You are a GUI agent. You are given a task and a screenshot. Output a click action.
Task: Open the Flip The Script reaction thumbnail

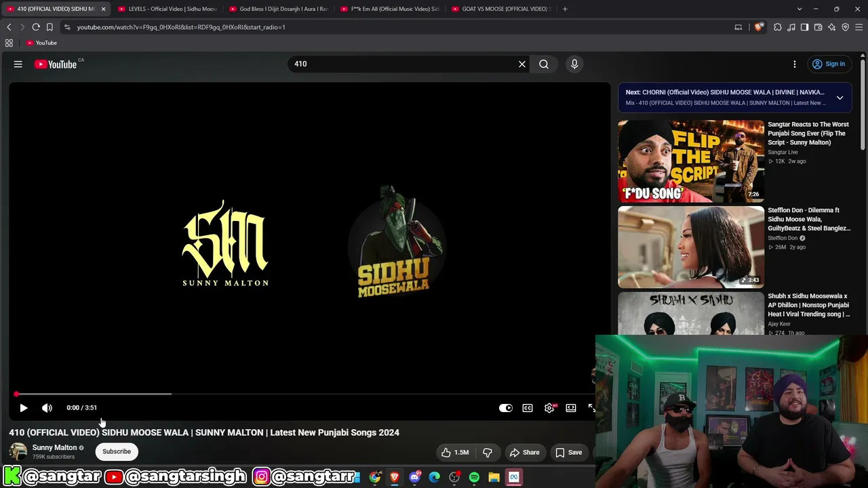click(691, 161)
